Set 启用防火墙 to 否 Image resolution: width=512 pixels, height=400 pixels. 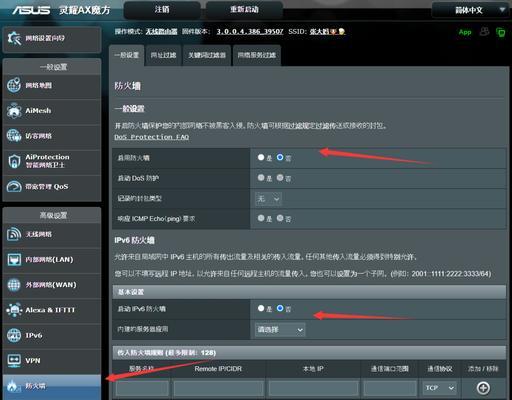[280, 157]
